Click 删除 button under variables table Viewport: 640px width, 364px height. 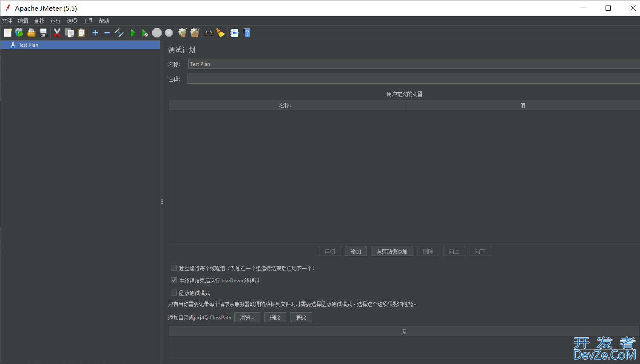click(428, 251)
